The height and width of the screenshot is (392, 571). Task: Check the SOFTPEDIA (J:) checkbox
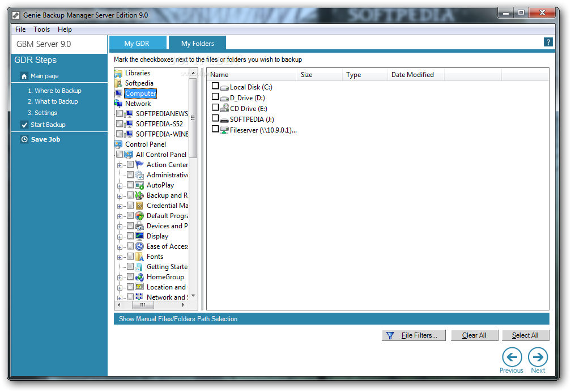click(x=215, y=118)
